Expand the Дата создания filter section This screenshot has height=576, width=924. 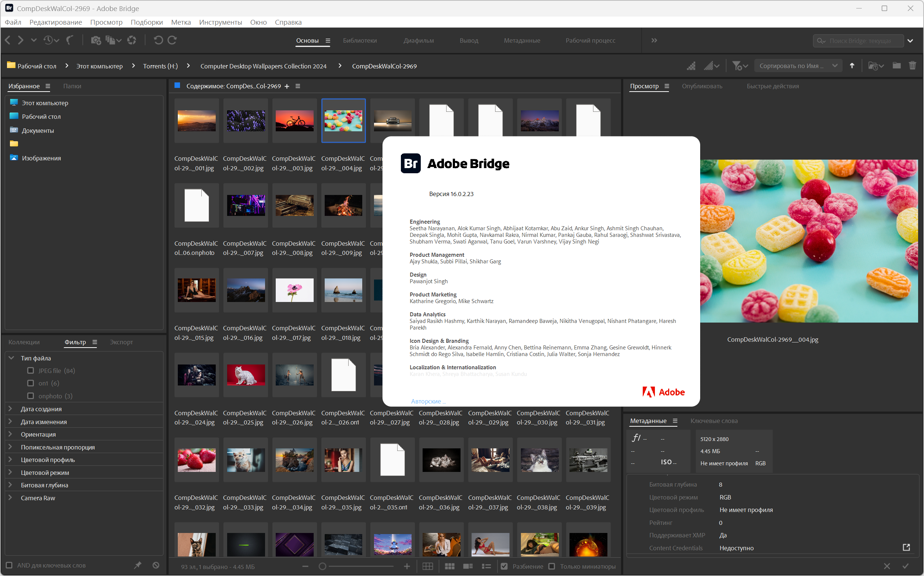[x=11, y=409]
